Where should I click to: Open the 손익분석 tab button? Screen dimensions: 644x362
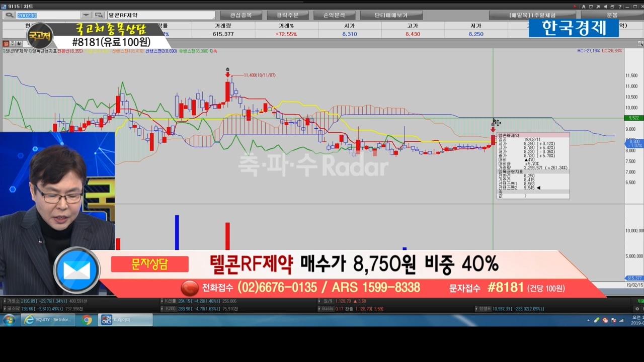coord(334,16)
